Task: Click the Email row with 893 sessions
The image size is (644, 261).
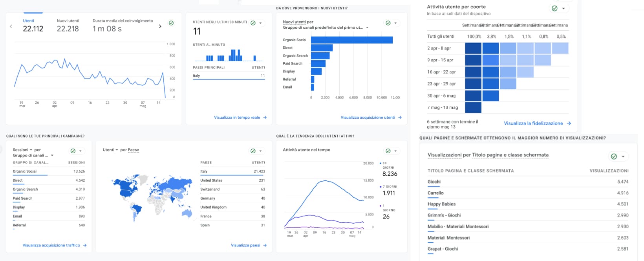Action: pos(49,217)
